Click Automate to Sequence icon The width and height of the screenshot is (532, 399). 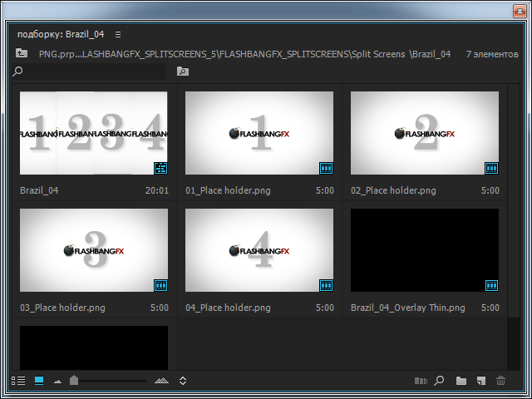[x=421, y=381]
